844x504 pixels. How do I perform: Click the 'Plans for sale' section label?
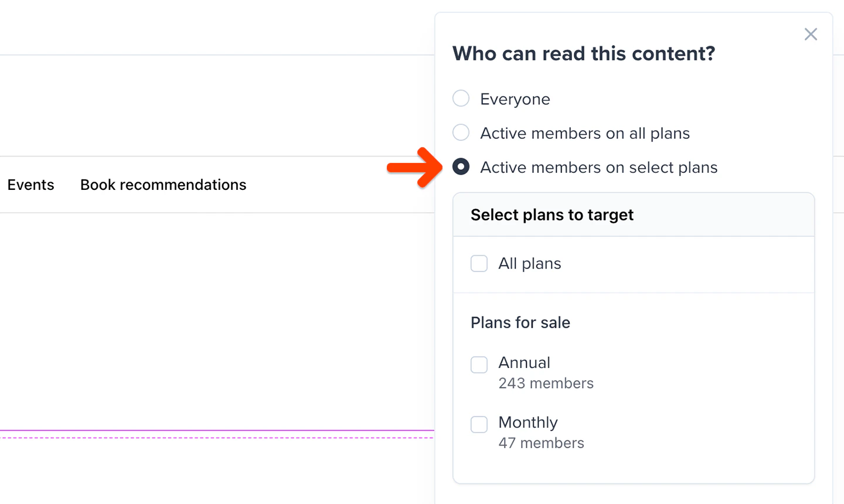pos(520,322)
